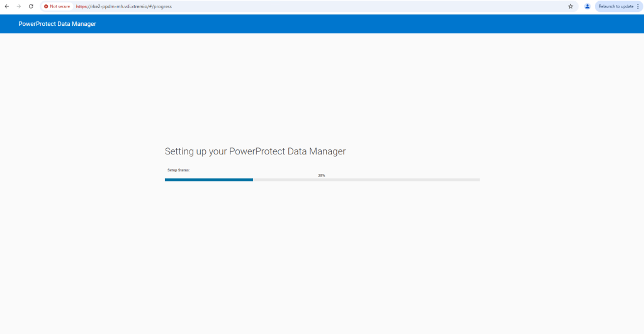Click the red Not secure warning icon

pyautogui.click(x=46, y=6)
